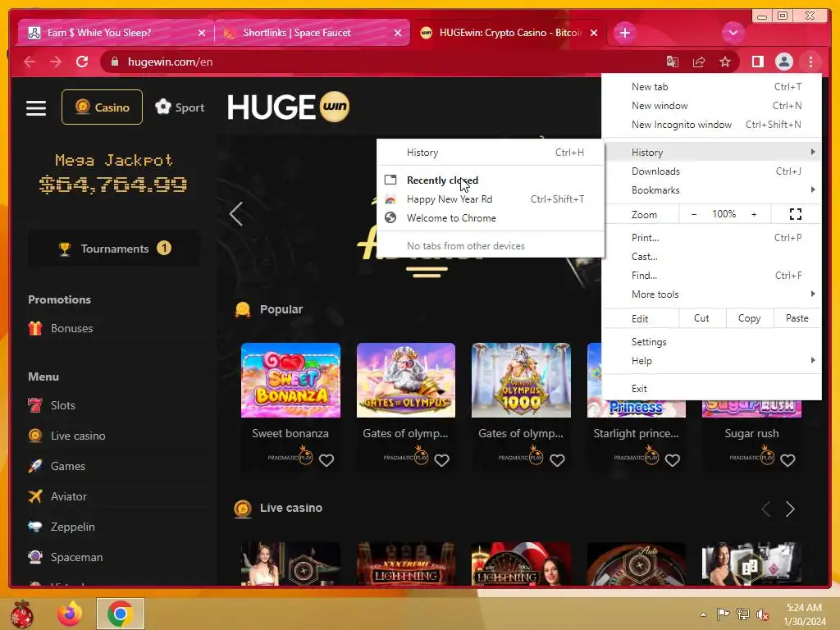The height and width of the screenshot is (630, 840).
Task: Close the HUGEwin Crypto Casino tab
Action: (594, 33)
